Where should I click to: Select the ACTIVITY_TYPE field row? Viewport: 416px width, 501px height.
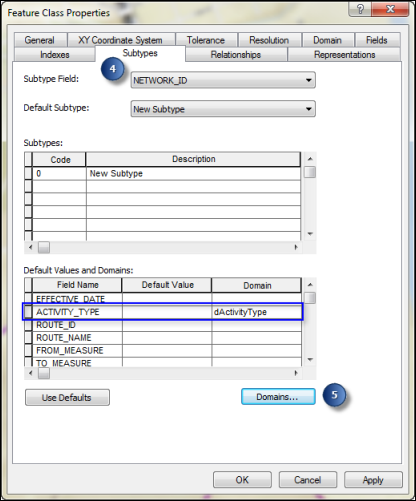pos(163,312)
